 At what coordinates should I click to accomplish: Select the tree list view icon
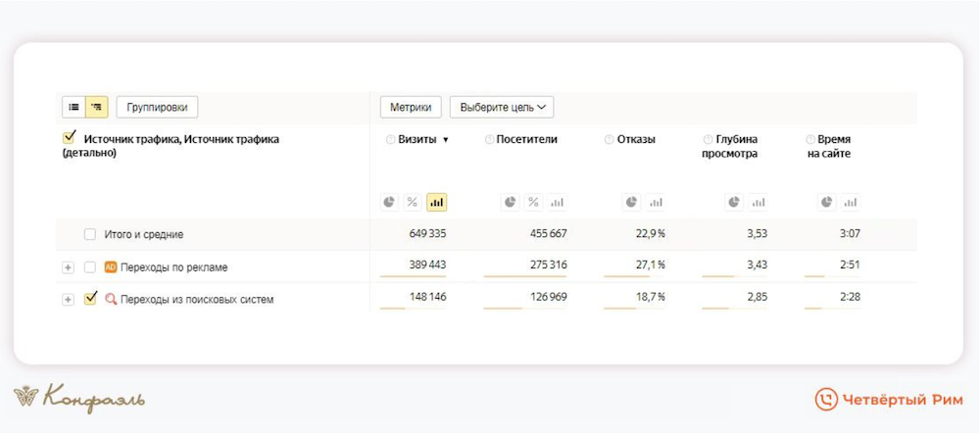(97, 107)
